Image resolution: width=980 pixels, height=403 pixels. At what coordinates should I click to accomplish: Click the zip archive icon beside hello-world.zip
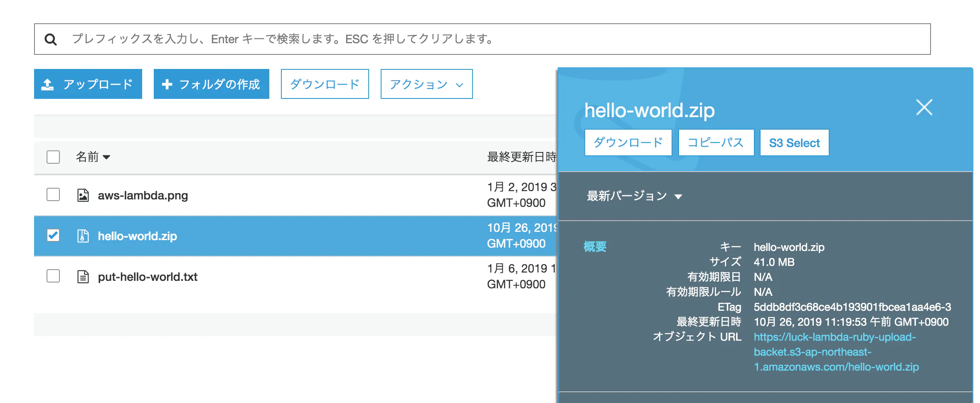point(84,236)
